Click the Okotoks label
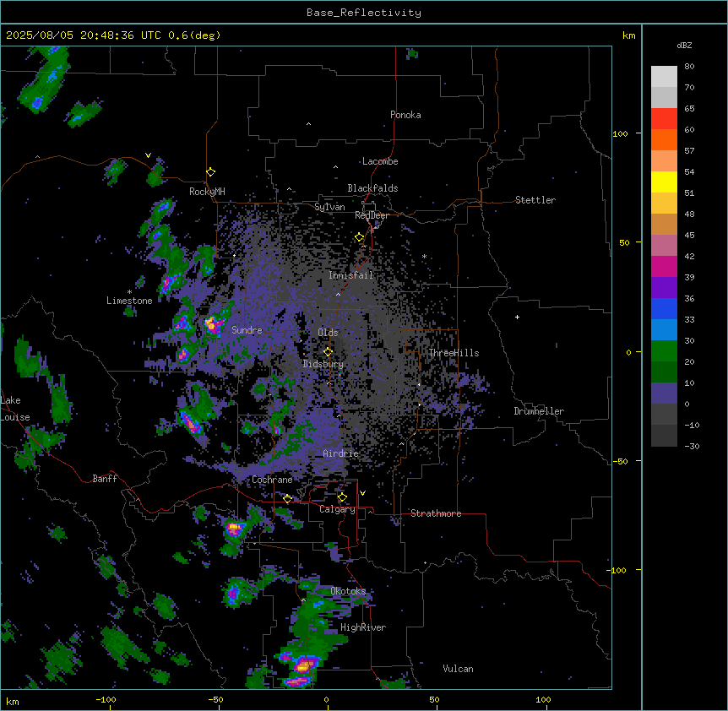This screenshot has height=711, width=728. click(348, 591)
